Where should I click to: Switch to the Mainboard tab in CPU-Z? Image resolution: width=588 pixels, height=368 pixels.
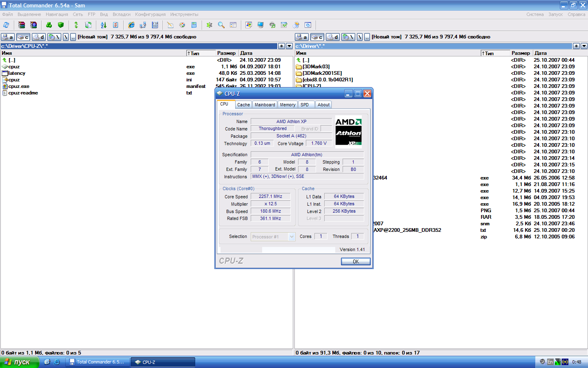pyautogui.click(x=265, y=105)
